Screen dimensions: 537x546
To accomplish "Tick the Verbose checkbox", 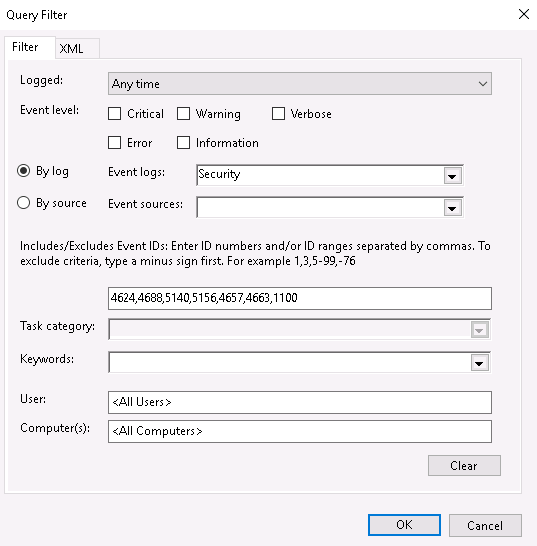I will pos(278,114).
